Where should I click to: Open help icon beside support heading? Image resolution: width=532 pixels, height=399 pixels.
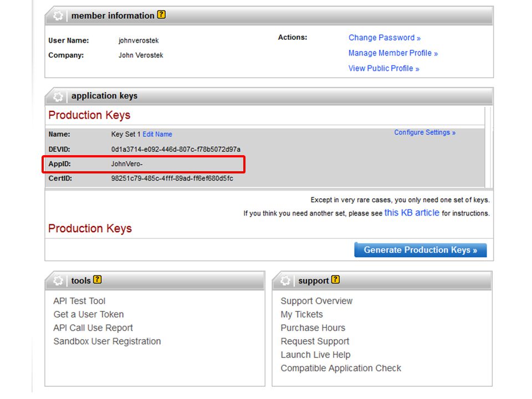pos(336,279)
